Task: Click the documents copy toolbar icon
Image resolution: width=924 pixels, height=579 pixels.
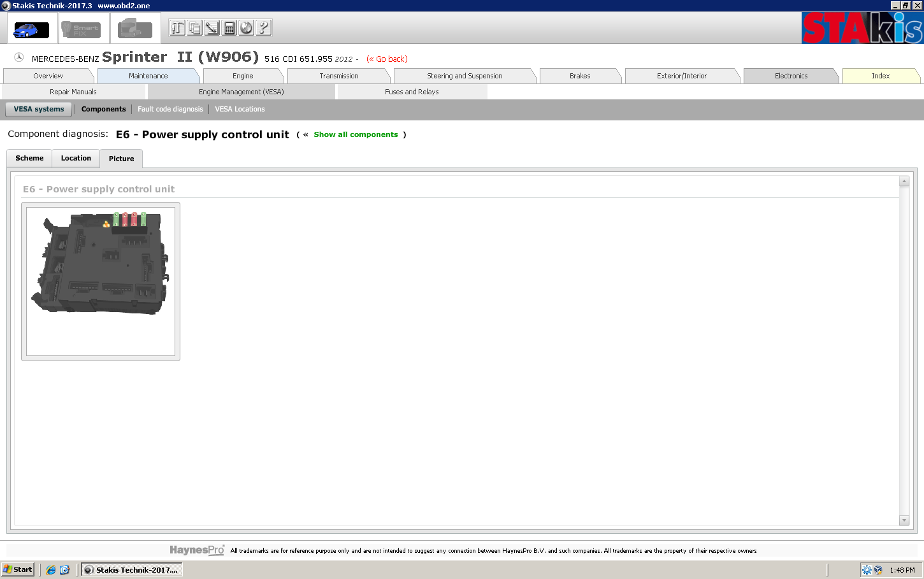Action: tap(194, 28)
